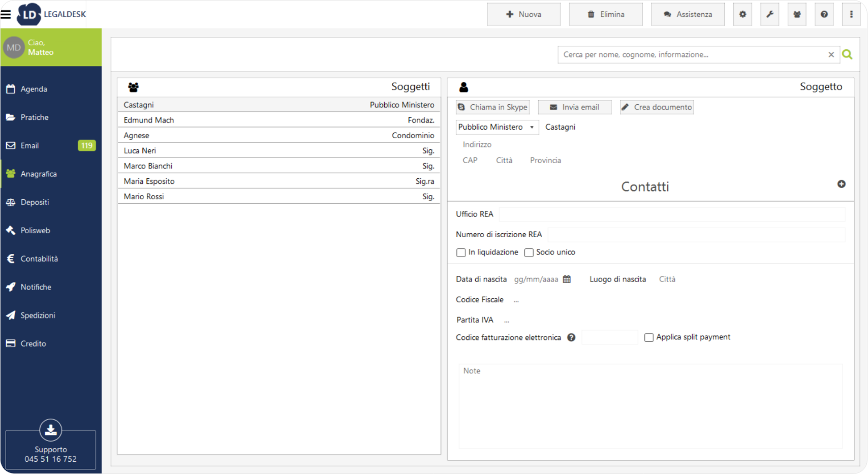Click the Nuova button
This screenshot has height=474, width=868.
pyautogui.click(x=523, y=14)
